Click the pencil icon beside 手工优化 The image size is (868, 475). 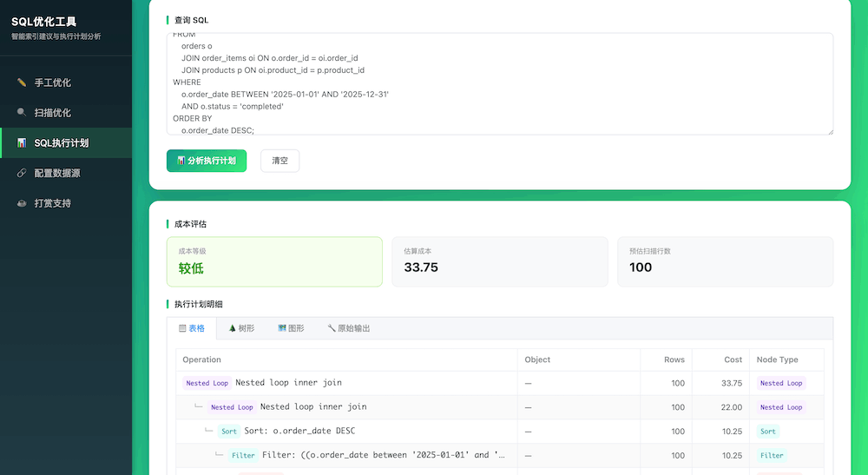pos(22,82)
